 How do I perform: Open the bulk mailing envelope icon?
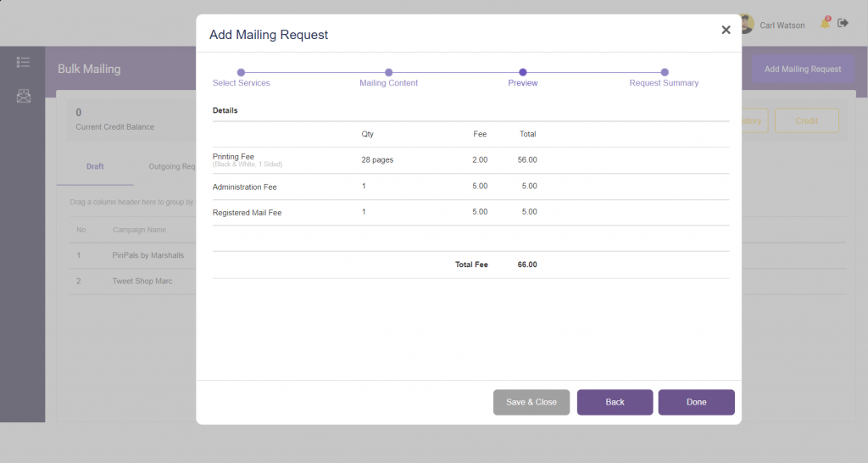pos(23,96)
